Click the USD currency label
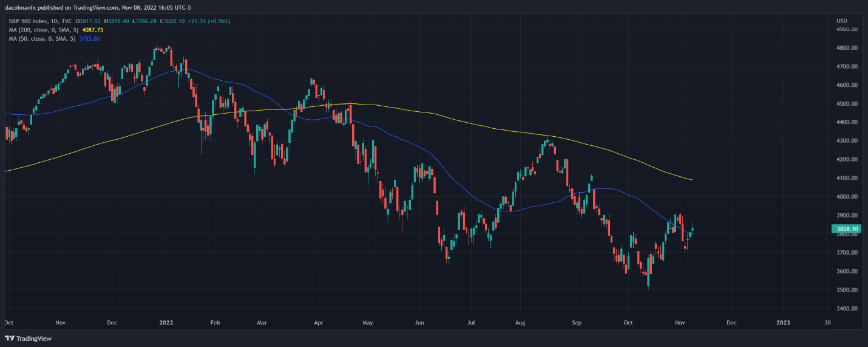This screenshot has width=868, height=347. click(841, 21)
